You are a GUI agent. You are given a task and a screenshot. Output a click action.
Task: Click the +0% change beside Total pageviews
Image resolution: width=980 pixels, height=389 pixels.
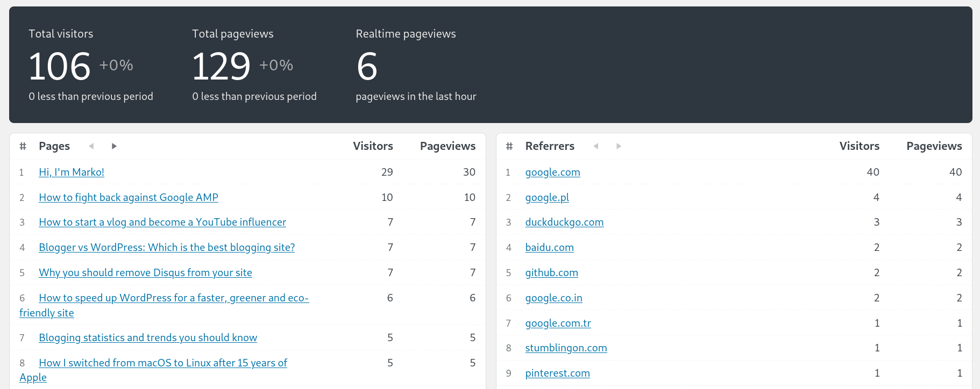[x=276, y=65]
